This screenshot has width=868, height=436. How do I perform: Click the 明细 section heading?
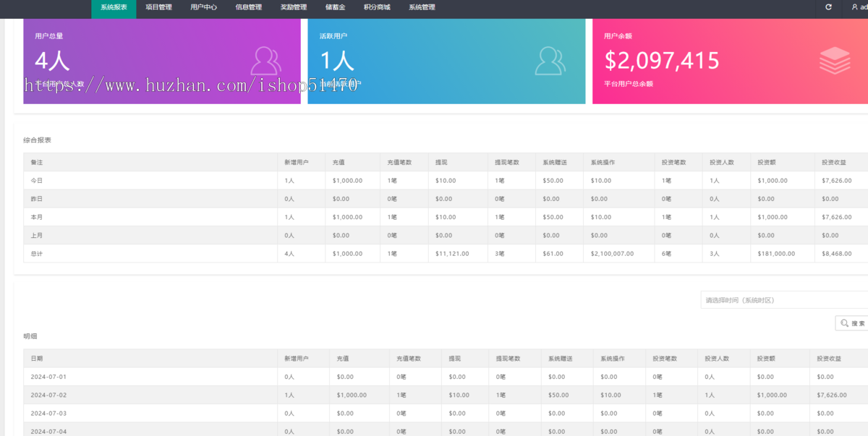30,336
